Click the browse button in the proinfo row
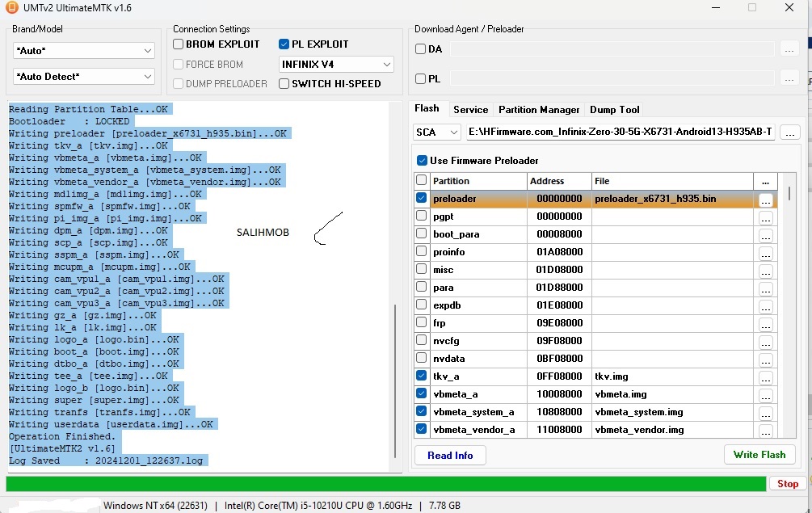This screenshot has width=812, height=513. click(x=765, y=253)
